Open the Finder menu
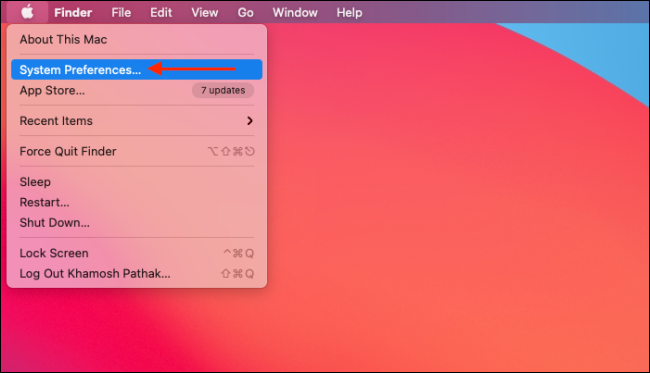This screenshot has width=650, height=373. [x=73, y=12]
